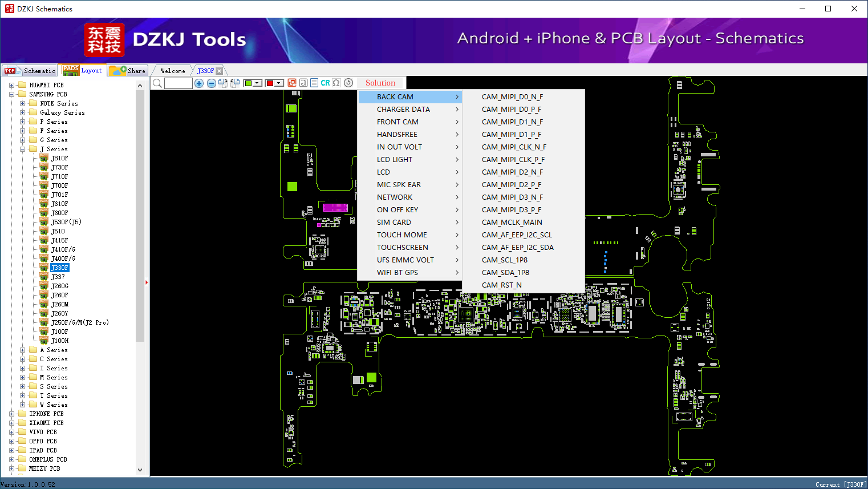Expand the S Series folder
The width and height of the screenshot is (868, 489).
click(23, 386)
